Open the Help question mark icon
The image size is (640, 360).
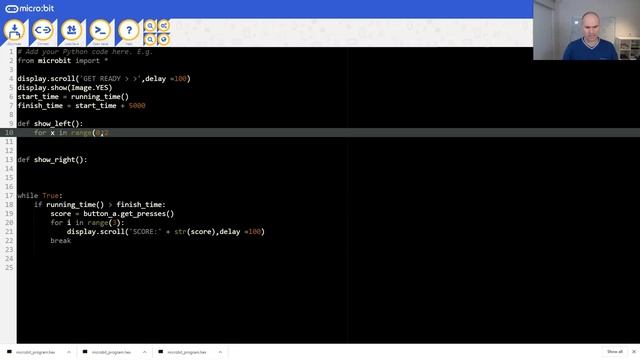click(129, 31)
